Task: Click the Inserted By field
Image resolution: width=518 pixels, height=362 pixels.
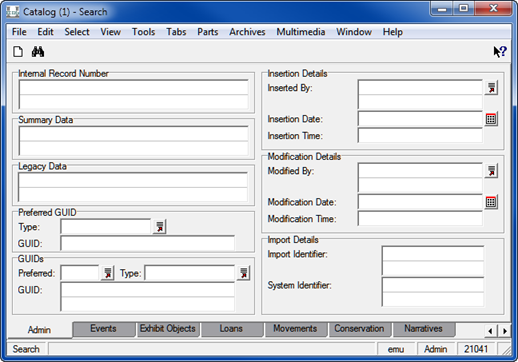Action: [x=420, y=94]
